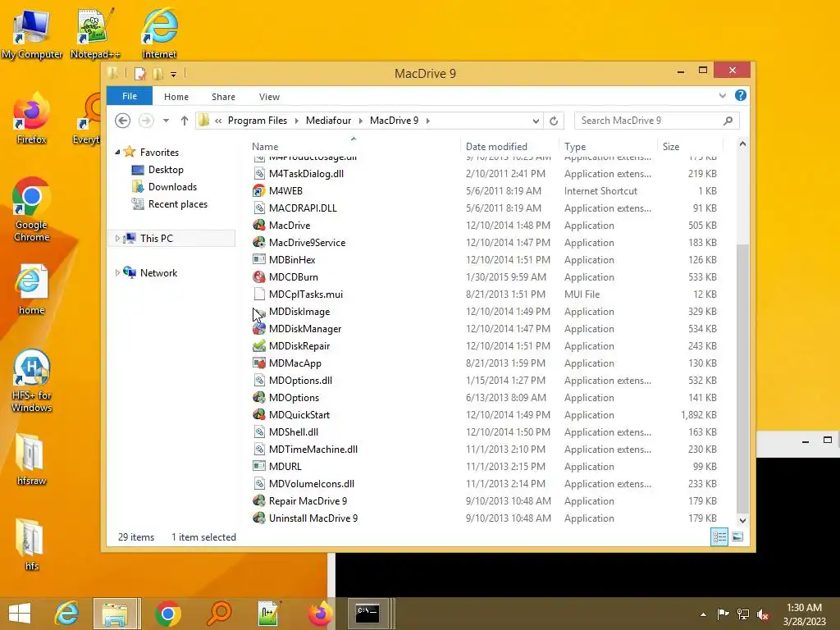Expand the Program Files breadcrumb arrow

[x=296, y=121]
